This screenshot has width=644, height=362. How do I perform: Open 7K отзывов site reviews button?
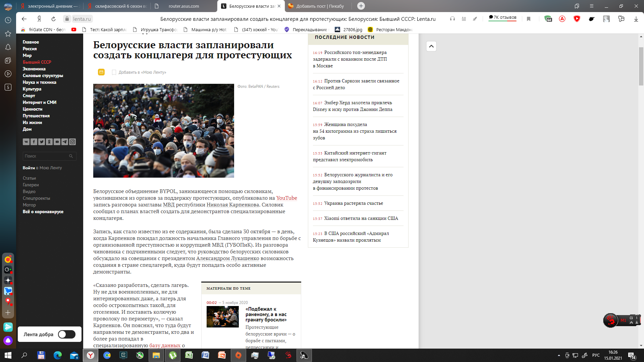pos(502,17)
